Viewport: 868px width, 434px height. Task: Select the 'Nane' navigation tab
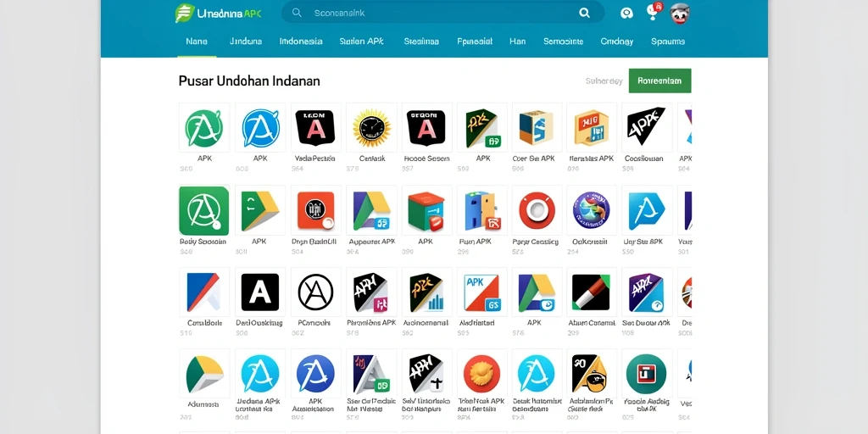coord(197,42)
